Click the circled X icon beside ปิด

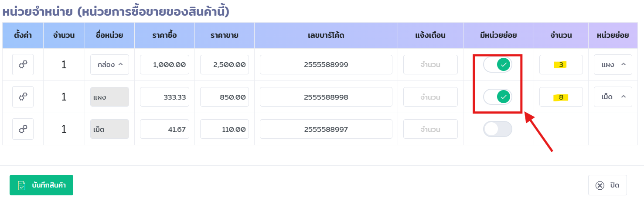coord(600,185)
